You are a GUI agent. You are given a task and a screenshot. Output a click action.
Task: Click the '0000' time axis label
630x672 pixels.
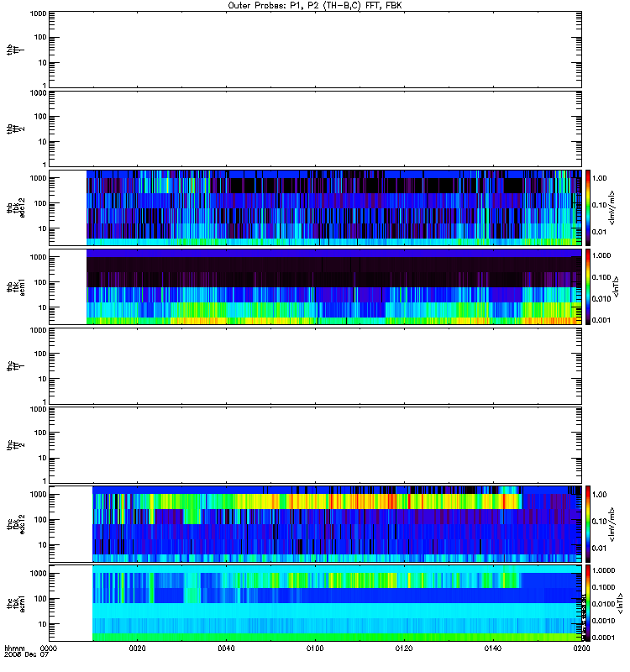click(49, 648)
